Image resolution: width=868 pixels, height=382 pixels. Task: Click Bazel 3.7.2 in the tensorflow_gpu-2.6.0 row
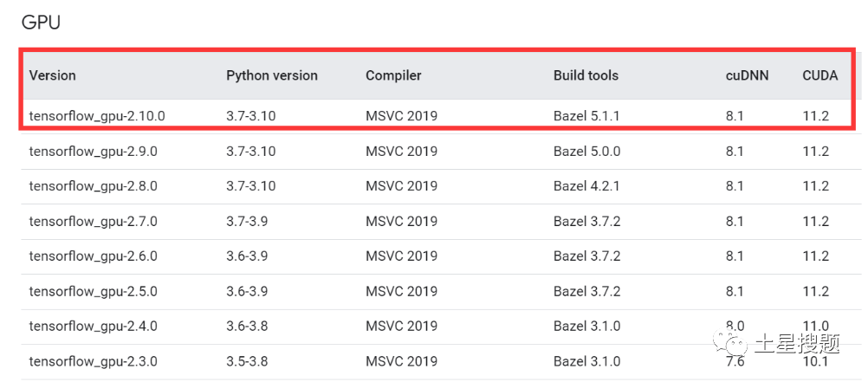click(586, 256)
